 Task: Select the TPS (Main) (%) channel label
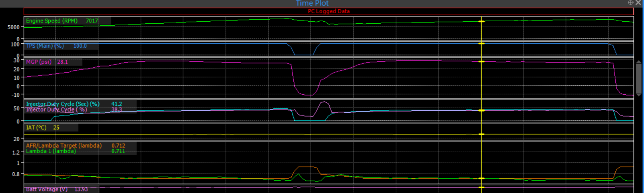click(45, 46)
